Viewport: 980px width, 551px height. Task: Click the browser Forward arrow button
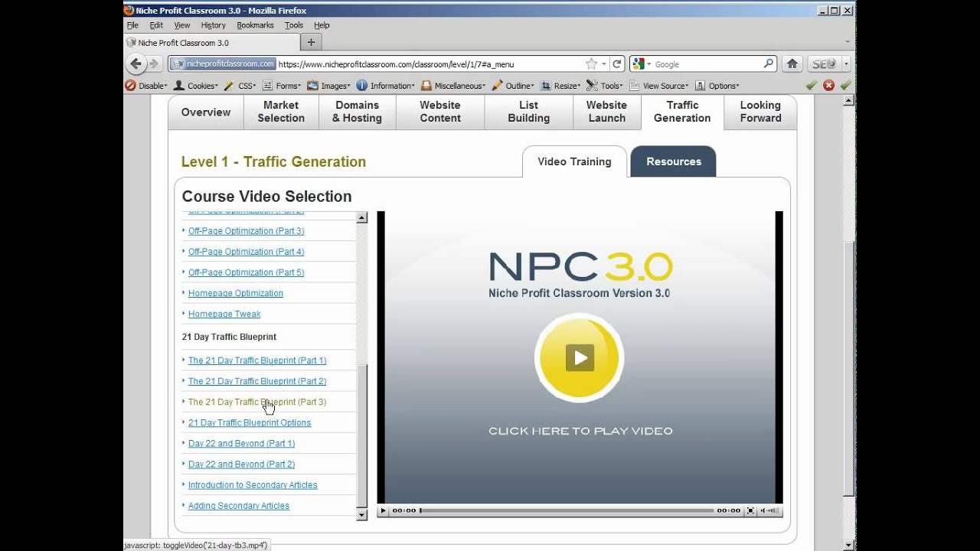pos(154,64)
